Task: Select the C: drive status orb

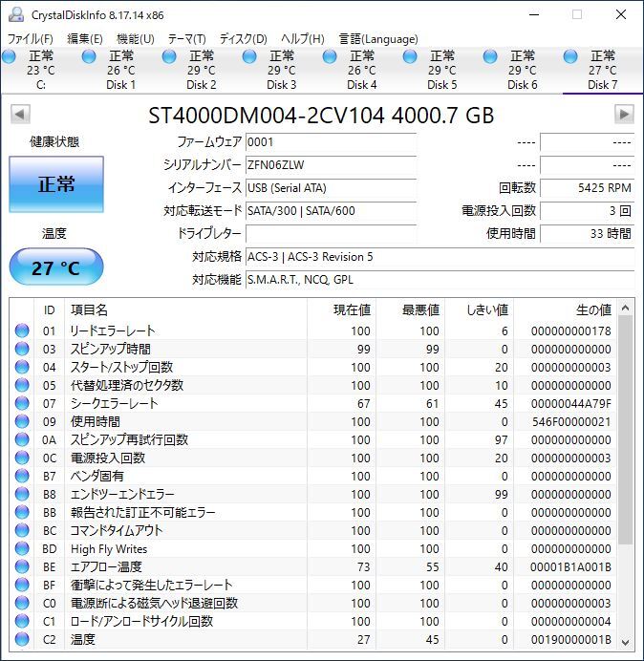Action: (9, 56)
